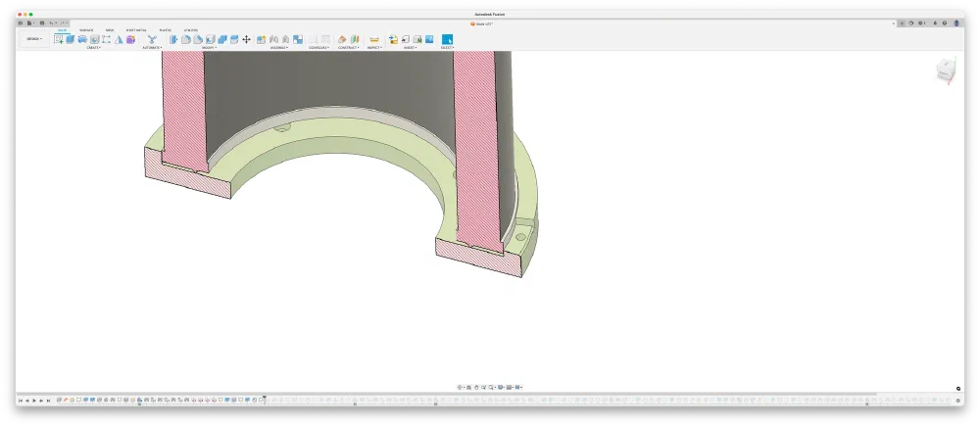This screenshot has width=980, height=427.
Task: Jump to the timeline start
Action: pos(20,401)
